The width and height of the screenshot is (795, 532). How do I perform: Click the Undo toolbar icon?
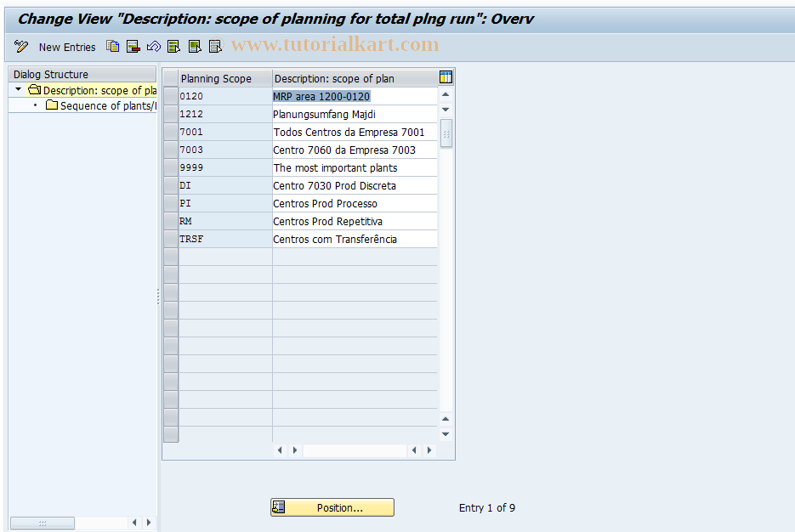(x=154, y=47)
